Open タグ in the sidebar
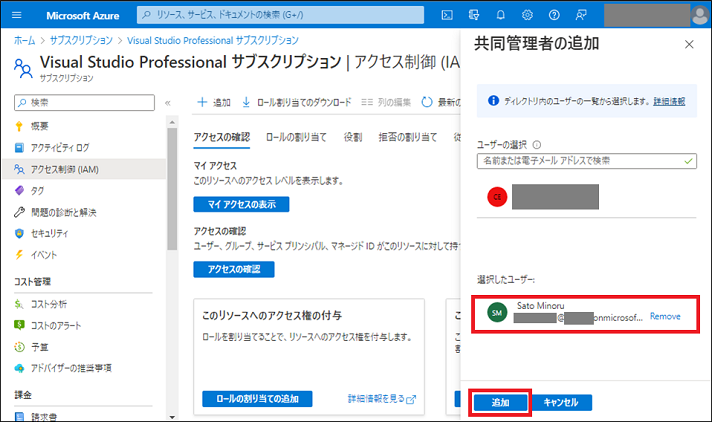This screenshot has height=422, width=712. click(x=37, y=191)
